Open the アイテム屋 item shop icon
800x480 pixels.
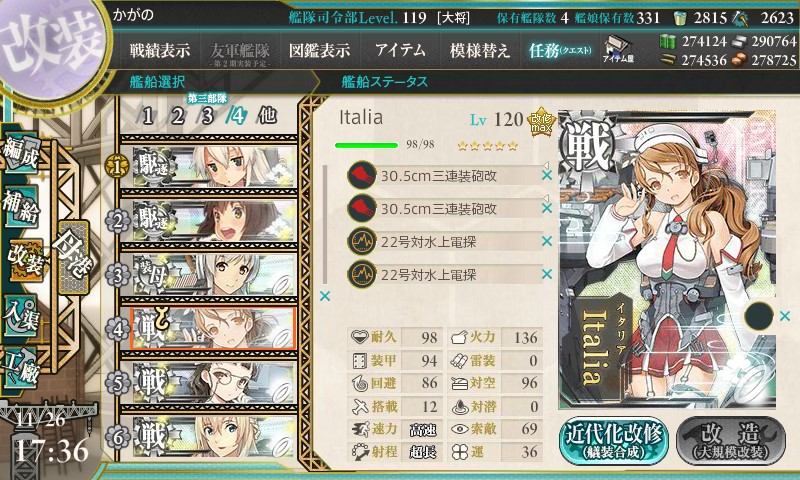click(618, 49)
